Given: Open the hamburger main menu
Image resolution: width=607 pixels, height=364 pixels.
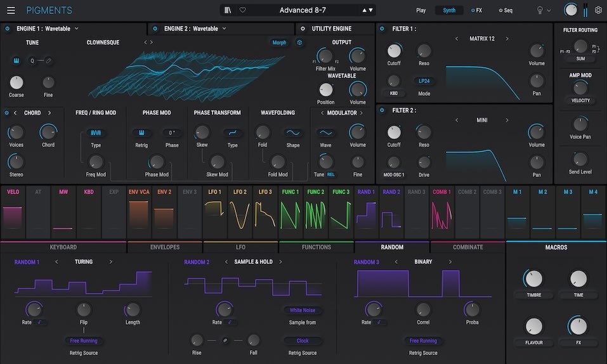Looking at the screenshot, I should tap(11, 10).
